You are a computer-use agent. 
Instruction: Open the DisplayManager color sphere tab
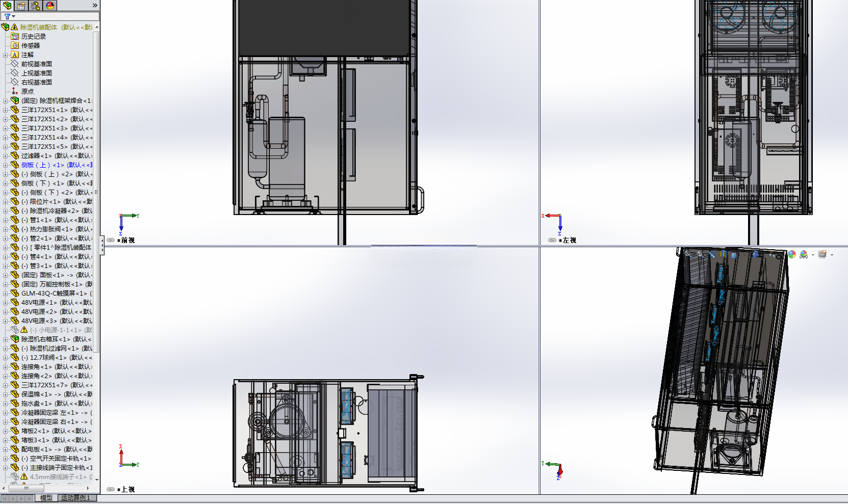tap(50, 5)
